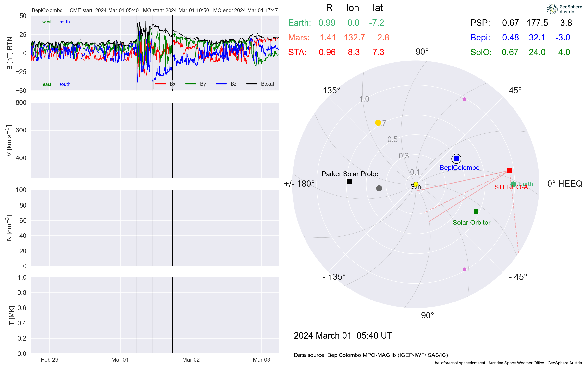This screenshot has height=368, width=588.
Task: Click the 'Mar 01' x-axis tick label
Action: click(x=120, y=360)
